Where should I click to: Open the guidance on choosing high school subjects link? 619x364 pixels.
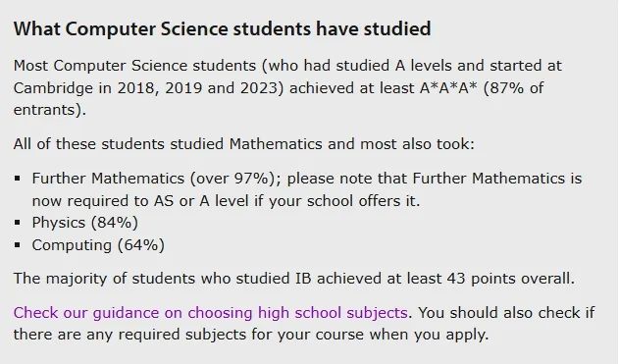(x=210, y=313)
